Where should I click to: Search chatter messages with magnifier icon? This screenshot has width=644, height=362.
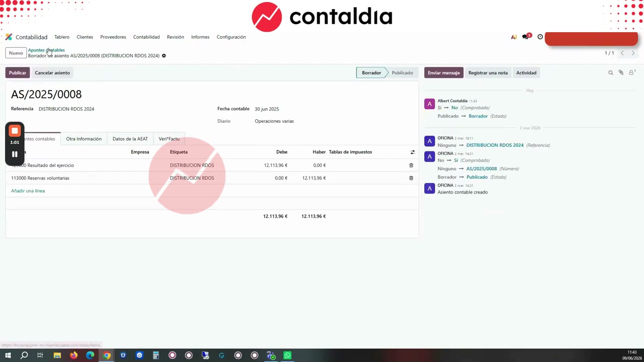tap(611, 73)
